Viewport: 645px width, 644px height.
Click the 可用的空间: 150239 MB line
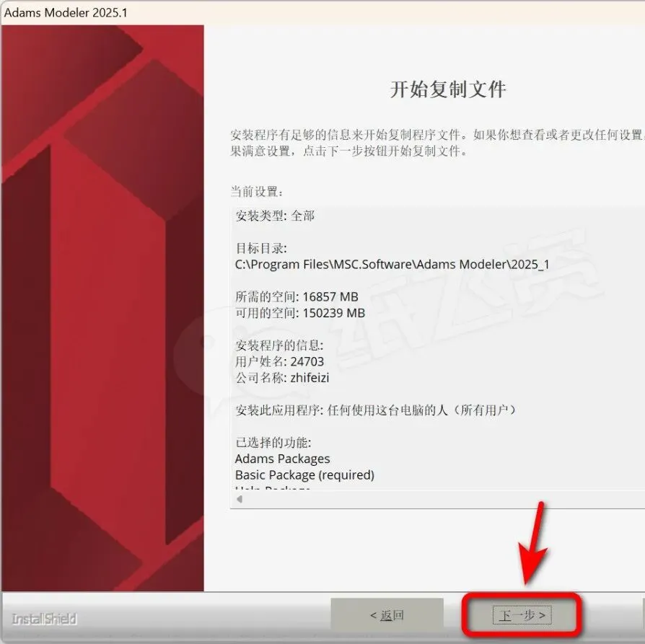tap(300, 313)
